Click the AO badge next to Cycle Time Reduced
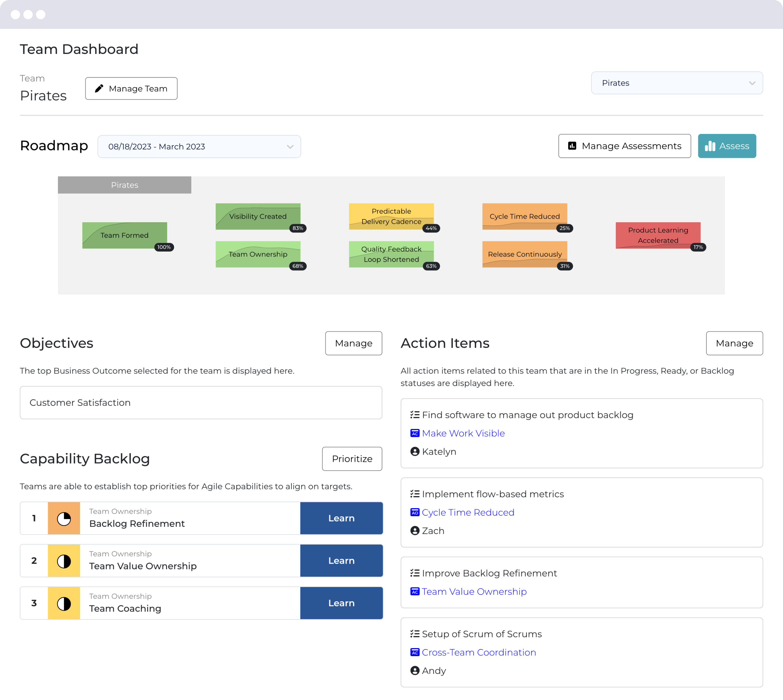 415,512
